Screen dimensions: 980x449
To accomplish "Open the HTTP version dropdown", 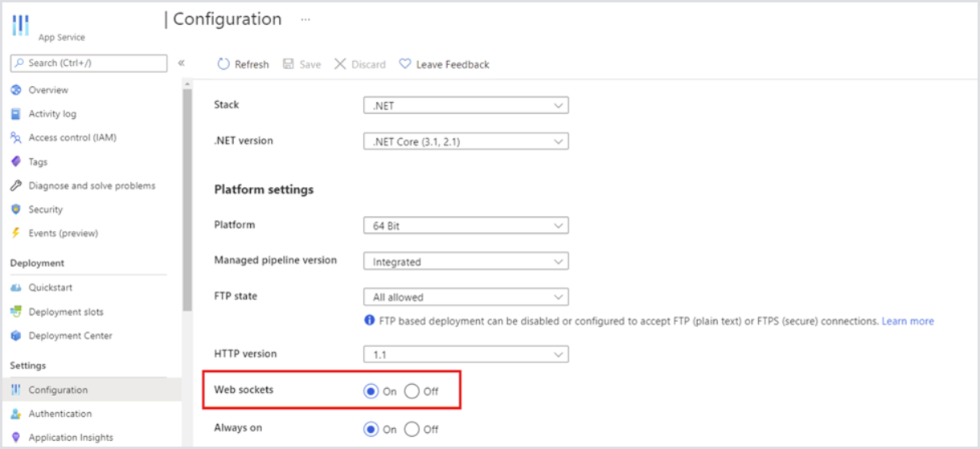I will (x=465, y=354).
